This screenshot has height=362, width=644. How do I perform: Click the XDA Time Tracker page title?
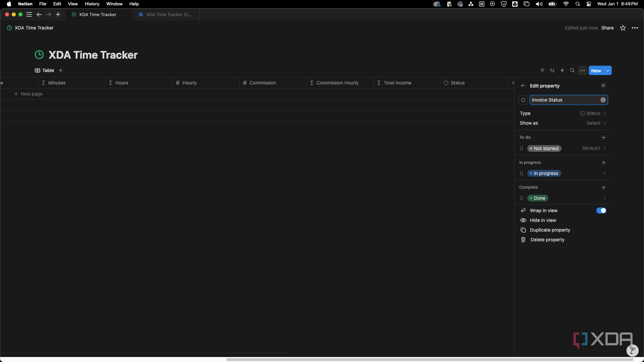coord(93,55)
